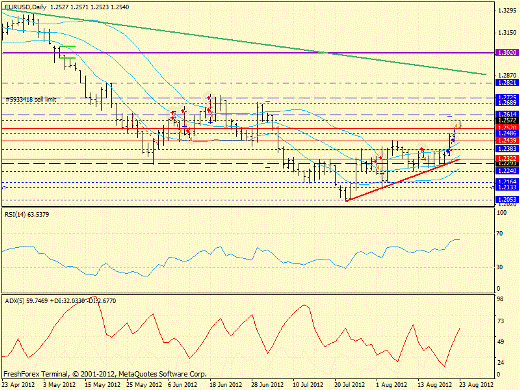
Task: Click the 1 Aug 2012 date label
Action: coord(391,385)
